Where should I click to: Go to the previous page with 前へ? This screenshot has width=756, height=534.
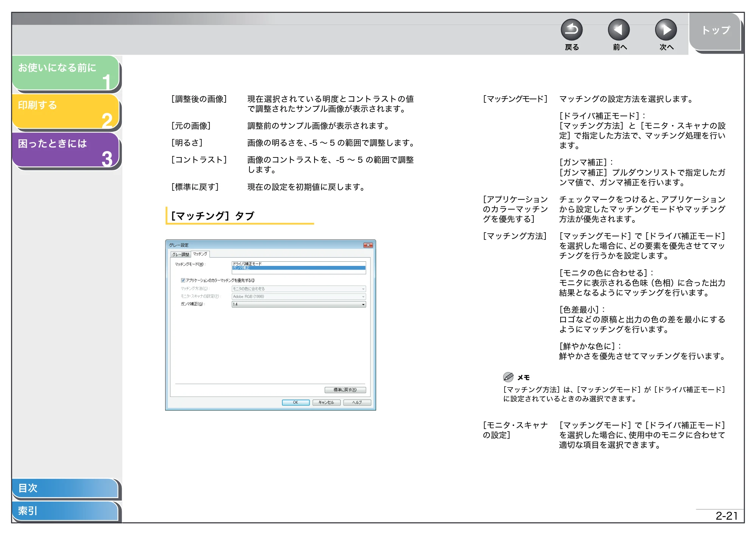pos(618,30)
